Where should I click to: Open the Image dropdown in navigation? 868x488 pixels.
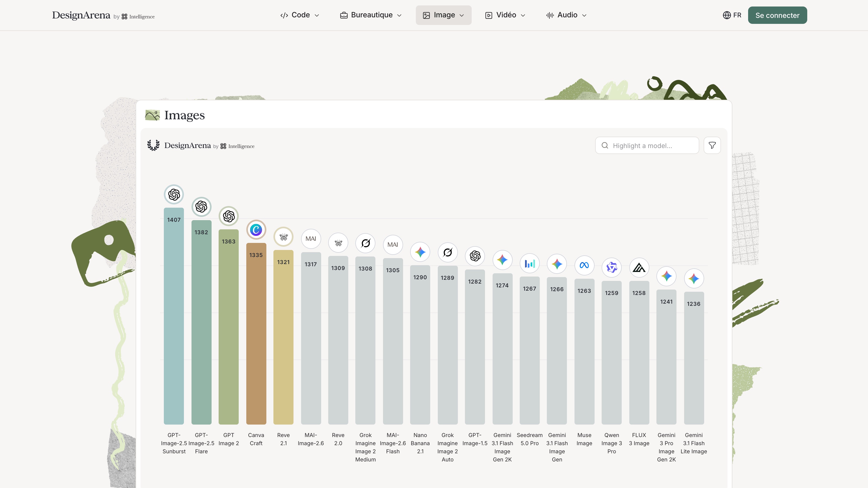[x=443, y=15]
